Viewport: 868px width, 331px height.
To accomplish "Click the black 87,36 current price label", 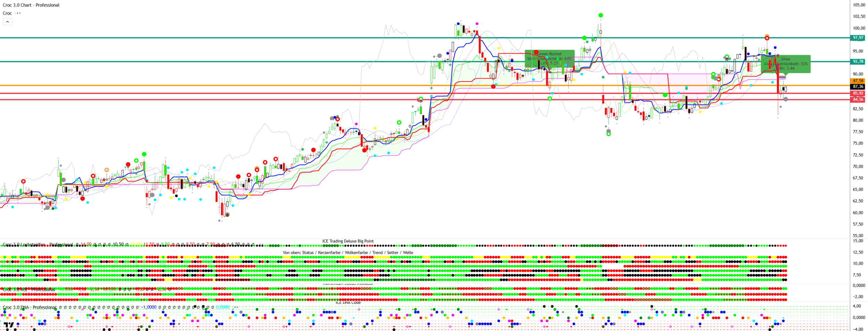I will coord(858,86).
